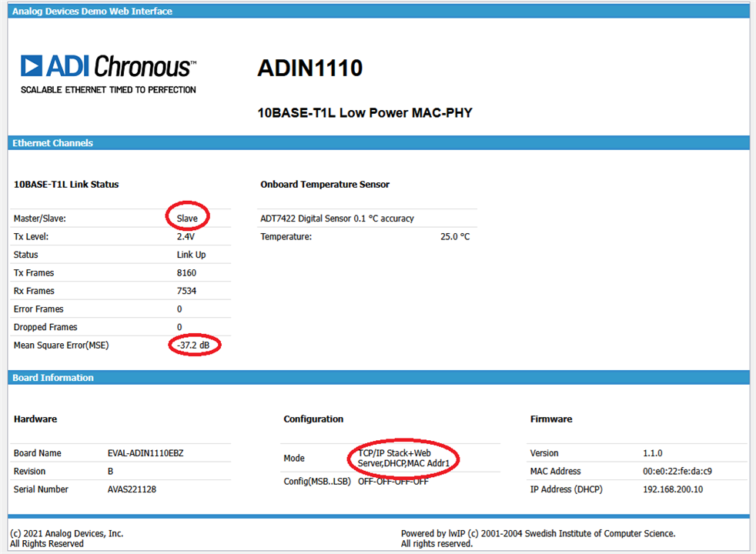Click the '(c) 2021 Analog Devices, Inc.' copyright text
The image size is (756, 554).
pos(66,533)
